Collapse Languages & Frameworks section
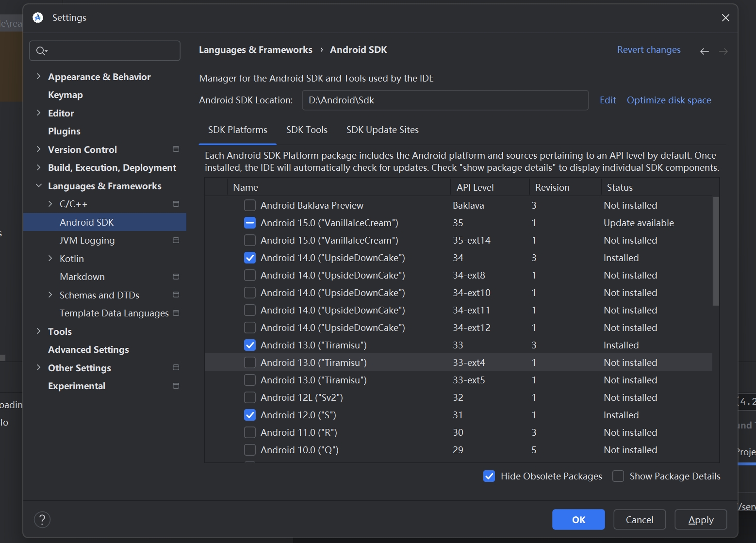This screenshot has width=756, height=543. pyautogui.click(x=39, y=186)
